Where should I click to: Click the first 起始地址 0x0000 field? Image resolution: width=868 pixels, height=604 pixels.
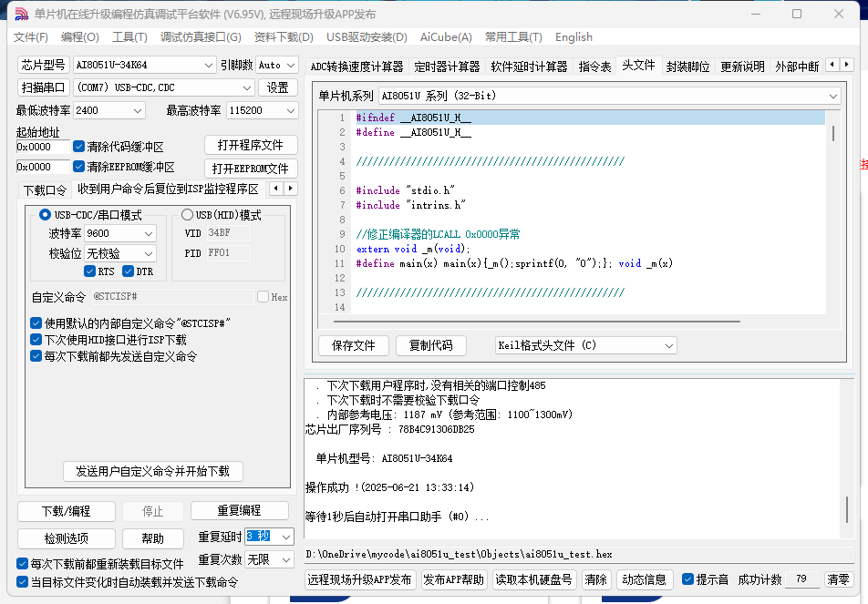pyautogui.click(x=43, y=148)
